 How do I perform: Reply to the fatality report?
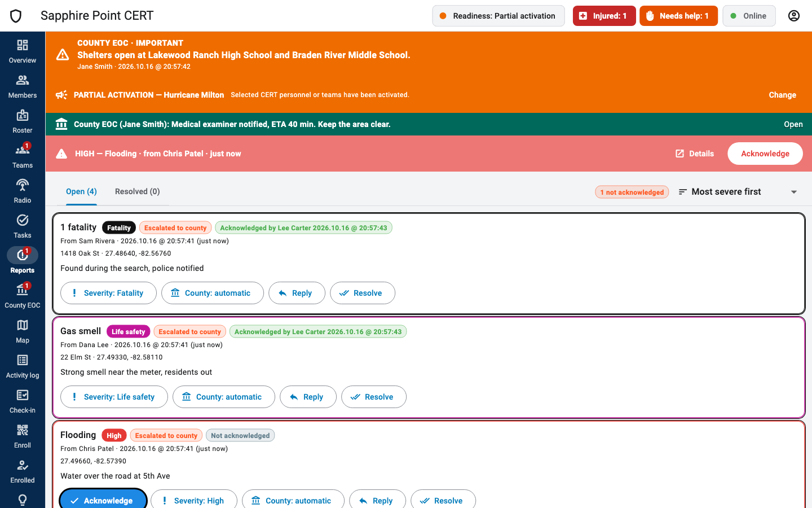(x=297, y=293)
